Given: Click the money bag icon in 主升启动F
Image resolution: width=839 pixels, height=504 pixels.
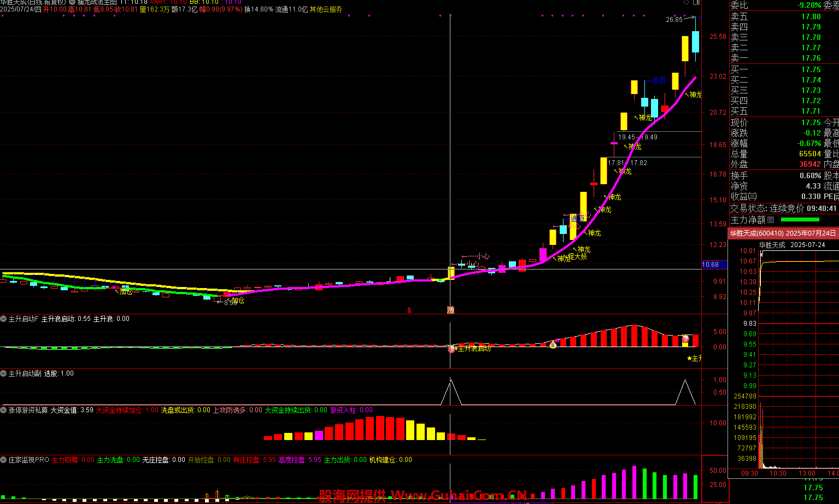Looking at the screenshot, I should [x=553, y=344].
